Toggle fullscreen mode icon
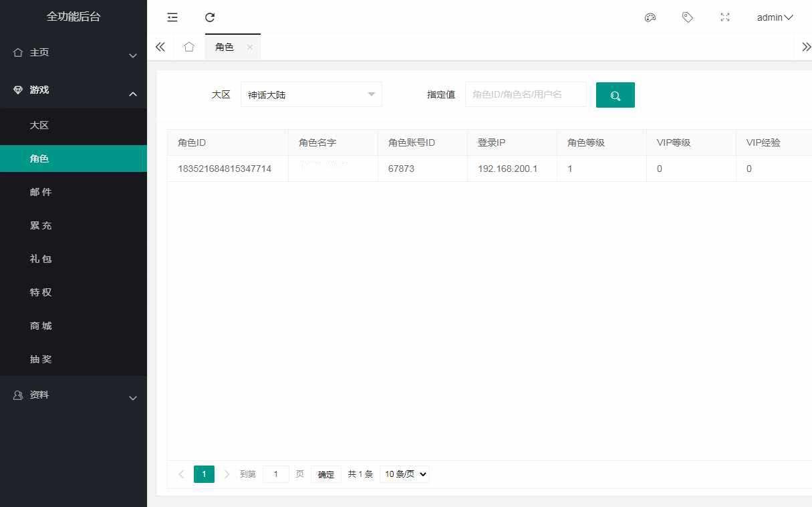The height and width of the screenshot is (507, 812). pos(725,17)
